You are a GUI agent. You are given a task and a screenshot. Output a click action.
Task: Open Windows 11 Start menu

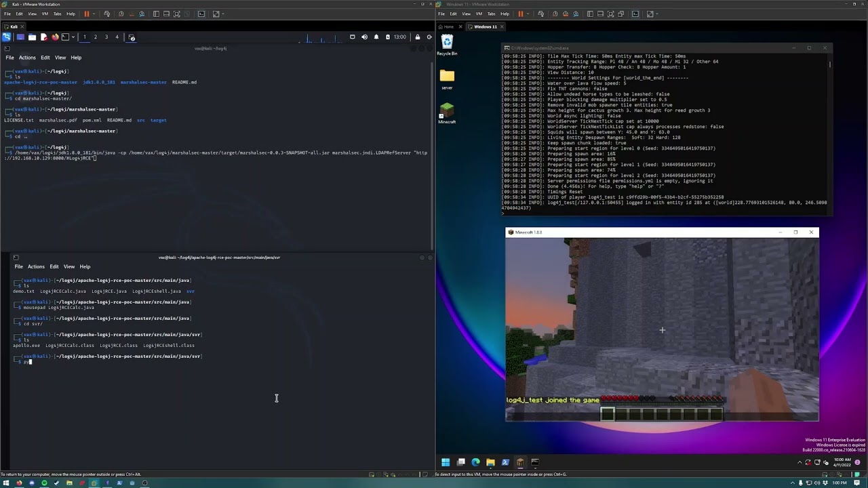pyautogui.click(x=446, y=462)
